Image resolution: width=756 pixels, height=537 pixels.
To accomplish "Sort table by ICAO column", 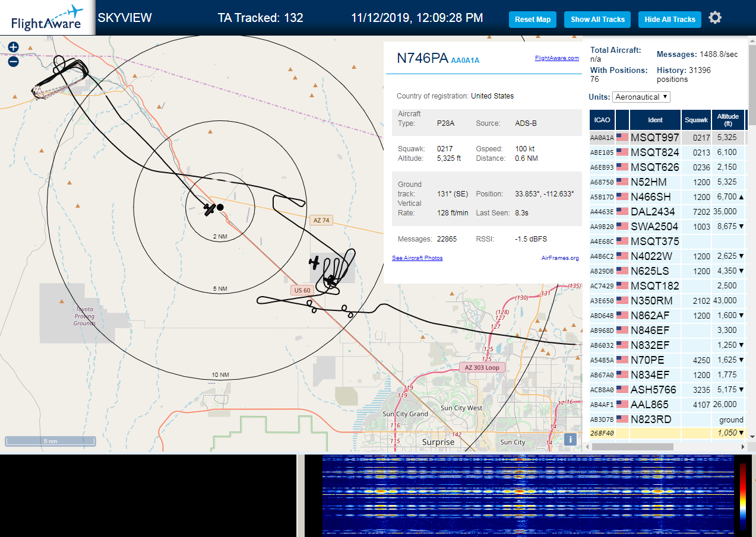I will [602, 120].
